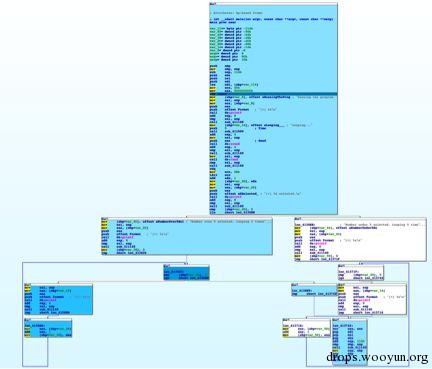Image resolution: width=432 pixels, height=369 pixels.
Task: Select the light-blue "Number over 5" code block
Action: [187, 236]
